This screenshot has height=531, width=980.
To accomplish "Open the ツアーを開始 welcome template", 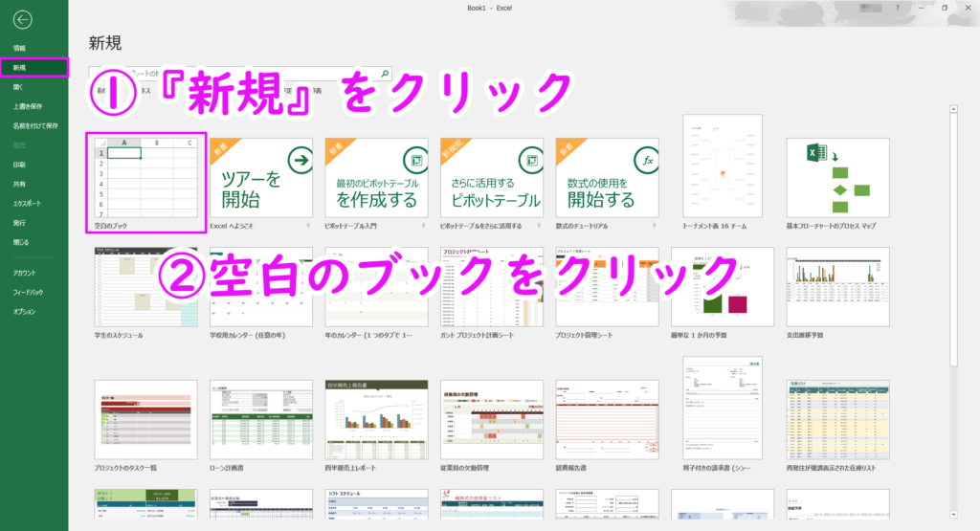I will tap(261, 178).
